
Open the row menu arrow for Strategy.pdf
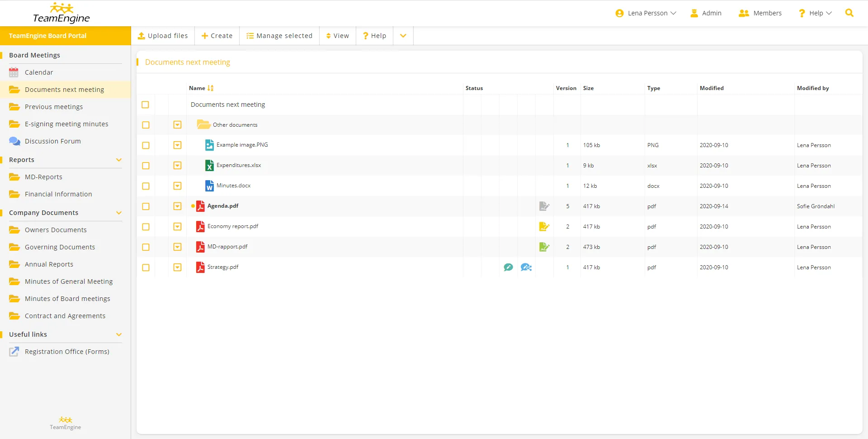[x=177, y=267]
